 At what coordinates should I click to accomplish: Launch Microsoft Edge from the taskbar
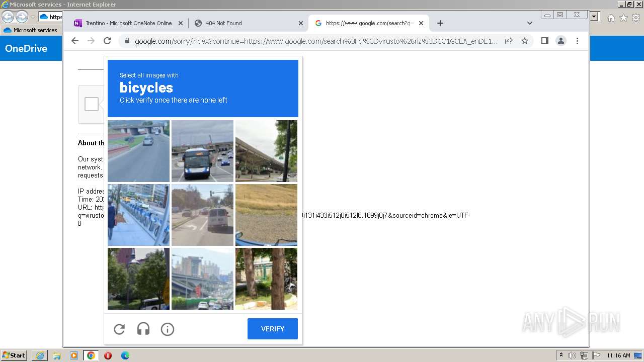[x=125, y=355]
